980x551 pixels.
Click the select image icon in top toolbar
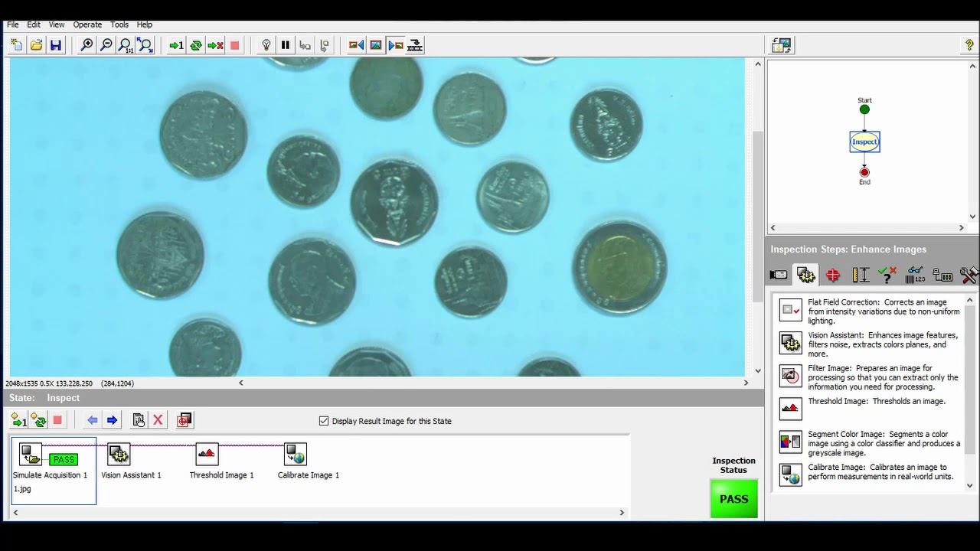click(x=376, y=45)
